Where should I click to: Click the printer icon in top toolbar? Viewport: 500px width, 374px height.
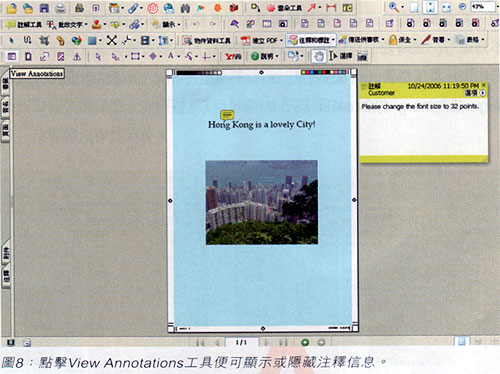pos(60,8)
